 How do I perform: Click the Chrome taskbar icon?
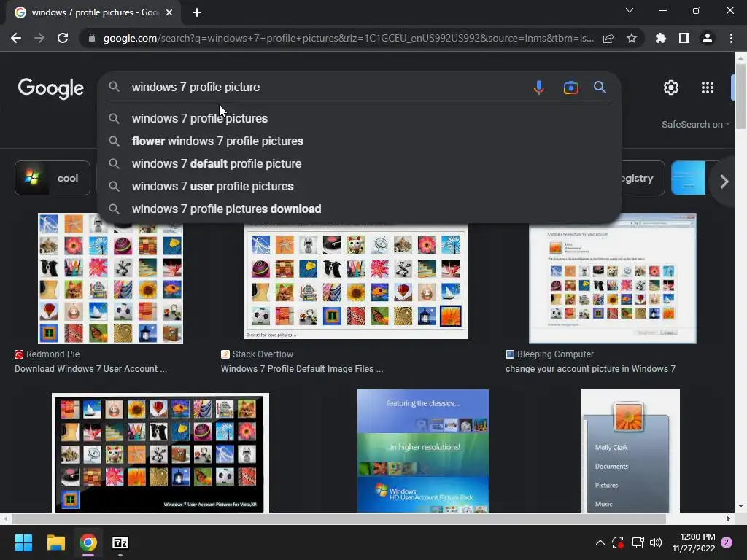(x=88, y=542)
